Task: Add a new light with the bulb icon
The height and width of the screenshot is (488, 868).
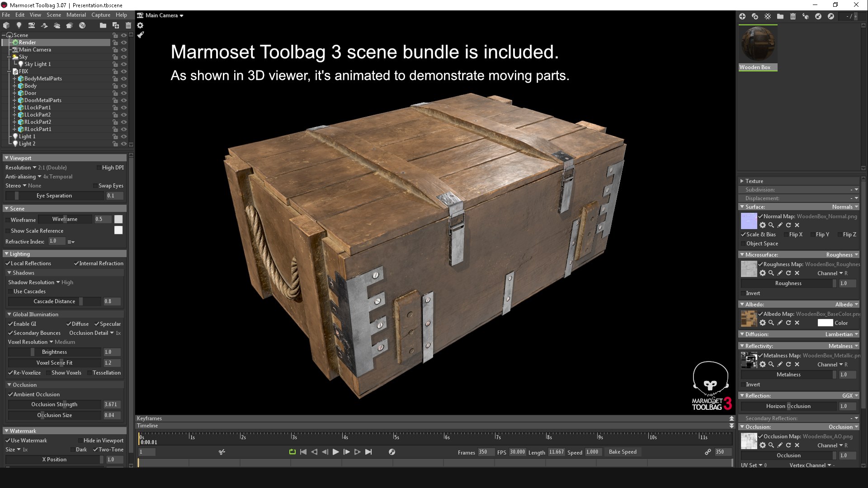Action: tap(19, 25)
